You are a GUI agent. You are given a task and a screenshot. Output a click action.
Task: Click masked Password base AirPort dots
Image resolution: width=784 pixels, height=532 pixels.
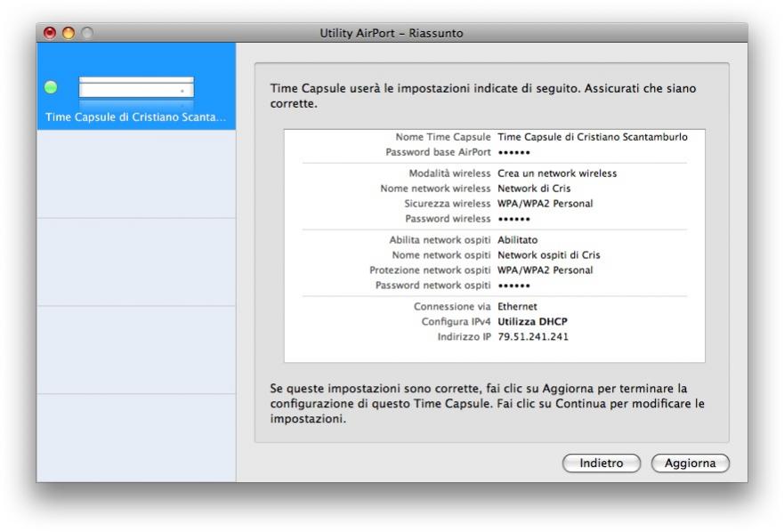pyautogui.click(x=514, y=152)
